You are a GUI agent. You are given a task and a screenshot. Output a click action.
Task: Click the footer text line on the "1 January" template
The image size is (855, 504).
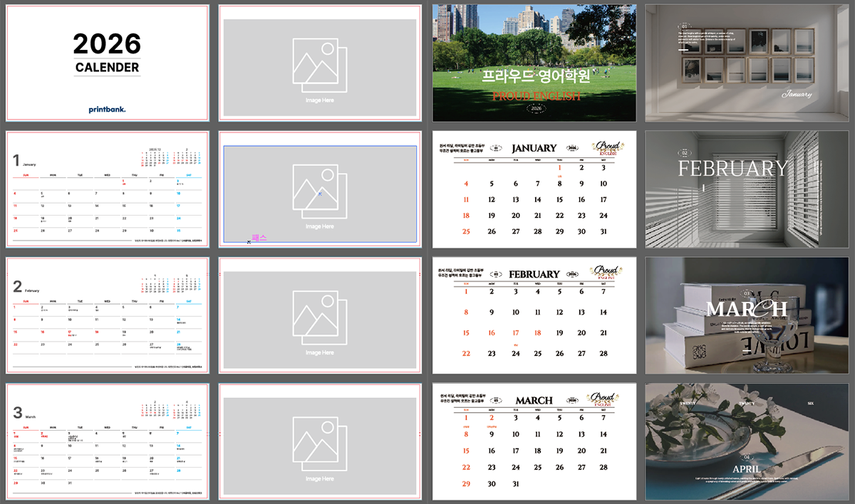click(x=168, y=239)
